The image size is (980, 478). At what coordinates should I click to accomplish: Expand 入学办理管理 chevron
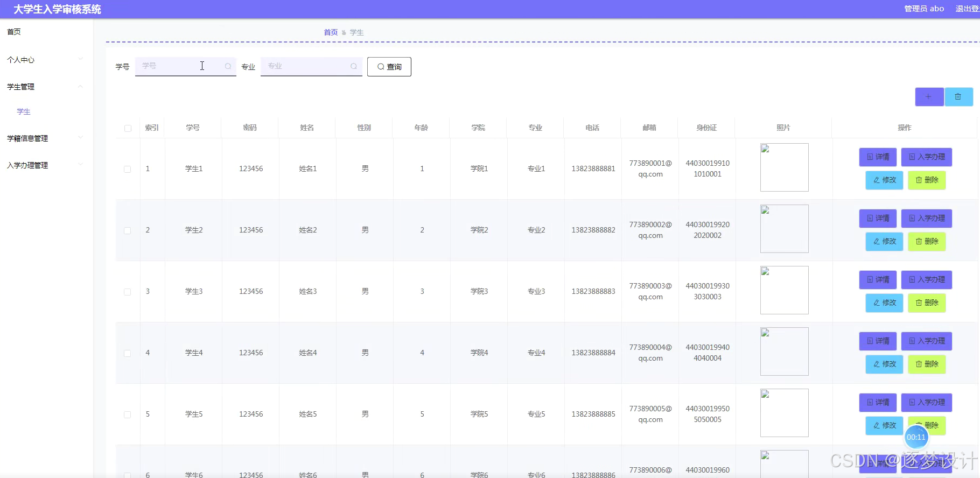[x=80, y=165]
